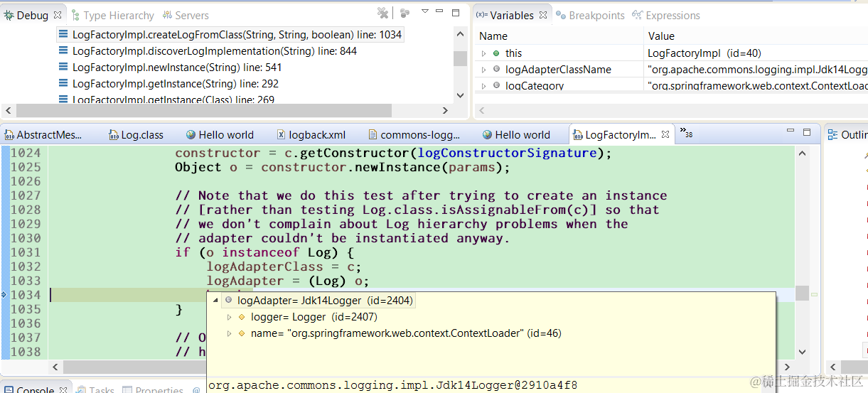This screenshot has height=393, width=868.
Task: Open the Log.class editor tab
Action: [x=135, y=135]
